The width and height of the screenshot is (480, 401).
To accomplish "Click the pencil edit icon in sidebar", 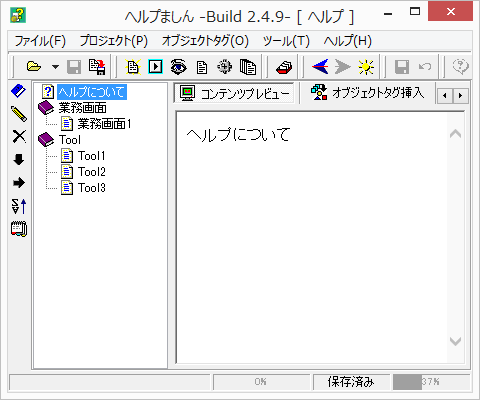I will 19,113.
